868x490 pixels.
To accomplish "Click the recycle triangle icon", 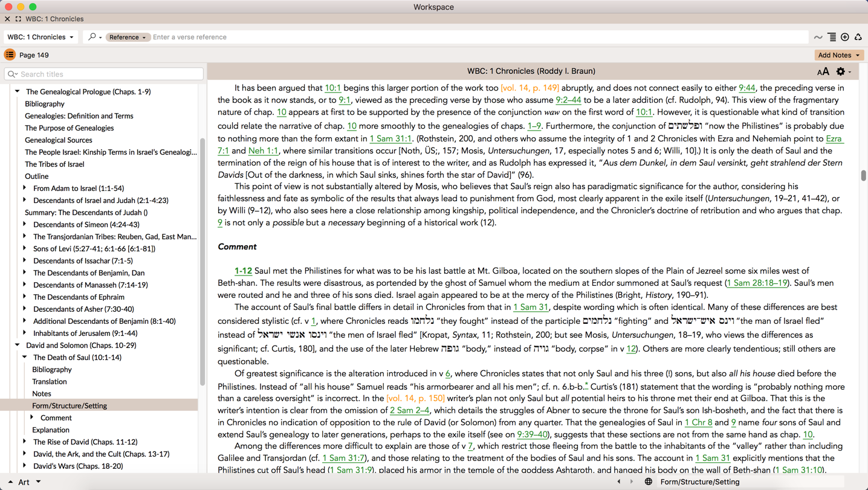I will [x=858, y=37].
